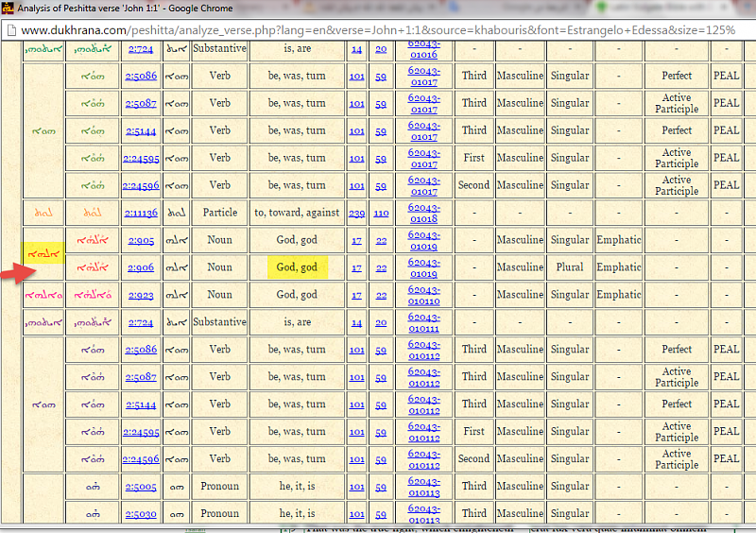
Task: Open 2:5087 link in the 62043-010112 row
Action: [x=141, y=377]
